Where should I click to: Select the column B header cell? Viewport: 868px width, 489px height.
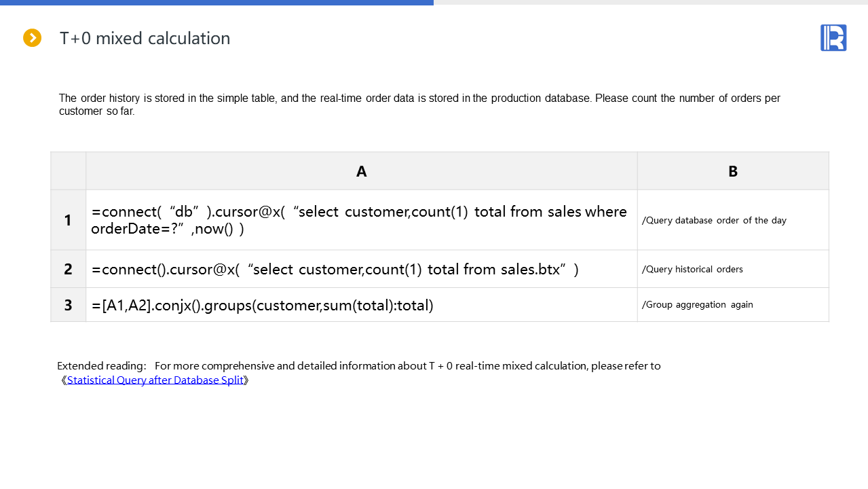(x=733, y=171)
